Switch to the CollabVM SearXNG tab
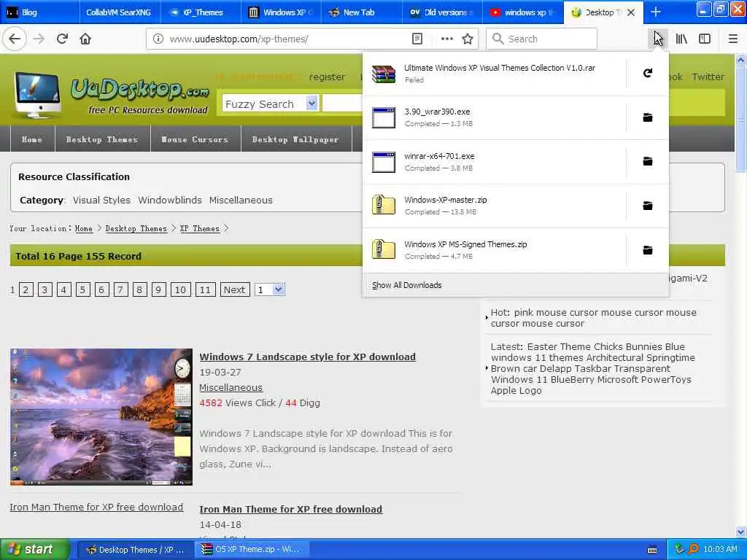747x560 pixels. coord(120,12)
